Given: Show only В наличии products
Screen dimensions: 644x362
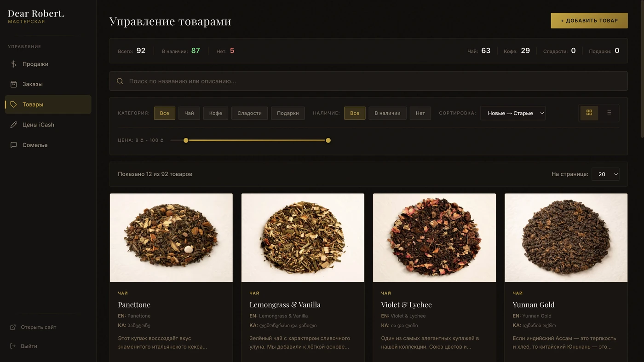Looking at the screenshot, I should 387,113.
